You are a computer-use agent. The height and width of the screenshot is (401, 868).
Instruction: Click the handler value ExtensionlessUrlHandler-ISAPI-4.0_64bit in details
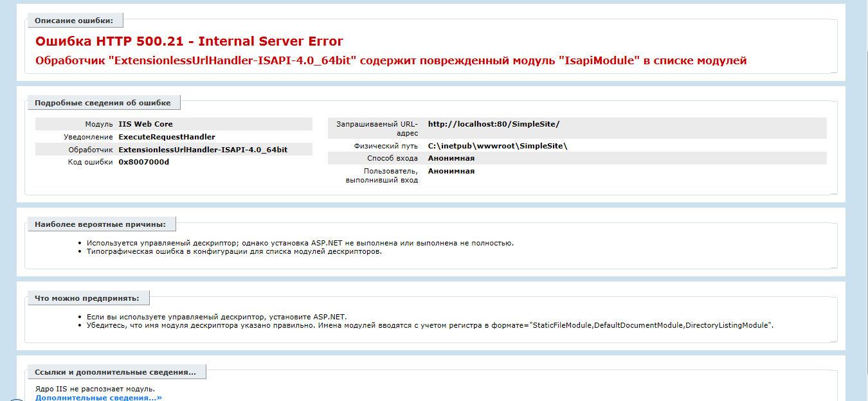coord(203,149)
